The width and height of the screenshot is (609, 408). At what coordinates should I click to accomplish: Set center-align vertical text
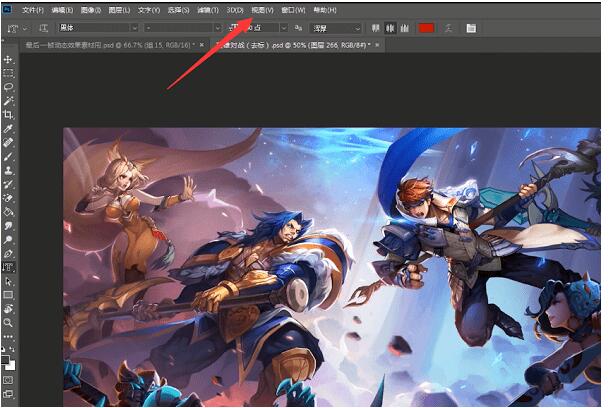point(390,28)
